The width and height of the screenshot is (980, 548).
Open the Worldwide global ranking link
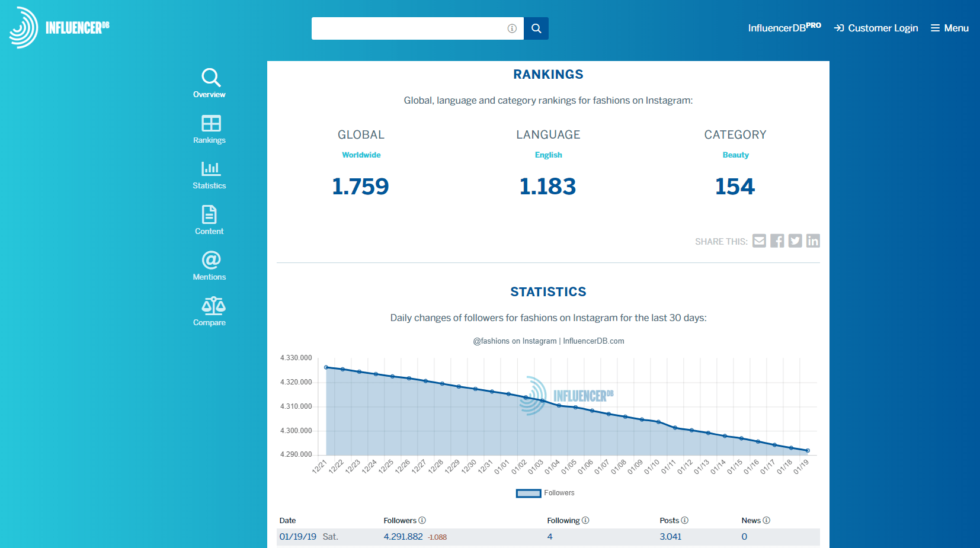point(361,155)
